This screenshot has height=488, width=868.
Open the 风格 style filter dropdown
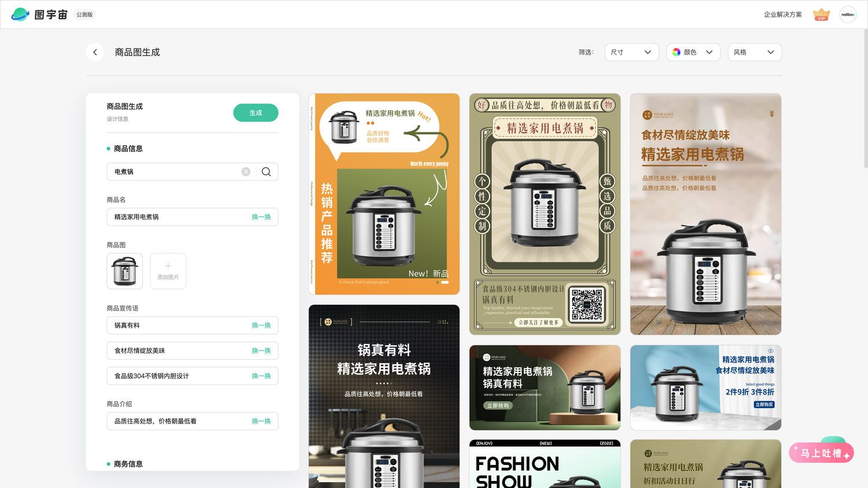tap(755, 52)
